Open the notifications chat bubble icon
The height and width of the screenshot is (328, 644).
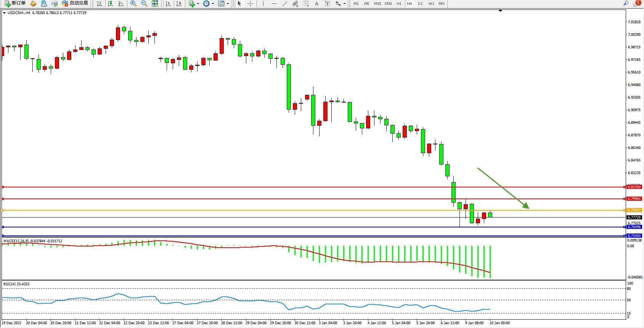point(636,3)
